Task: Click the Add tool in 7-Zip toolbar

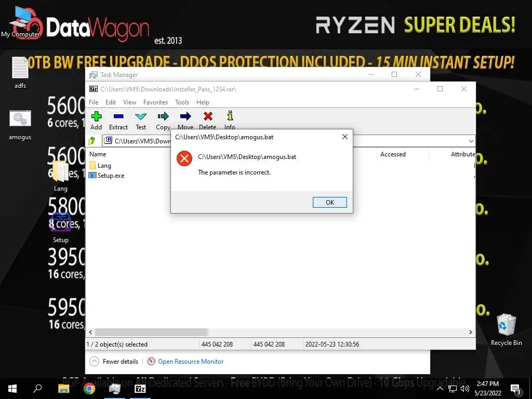Action: [x=96, y=121]
